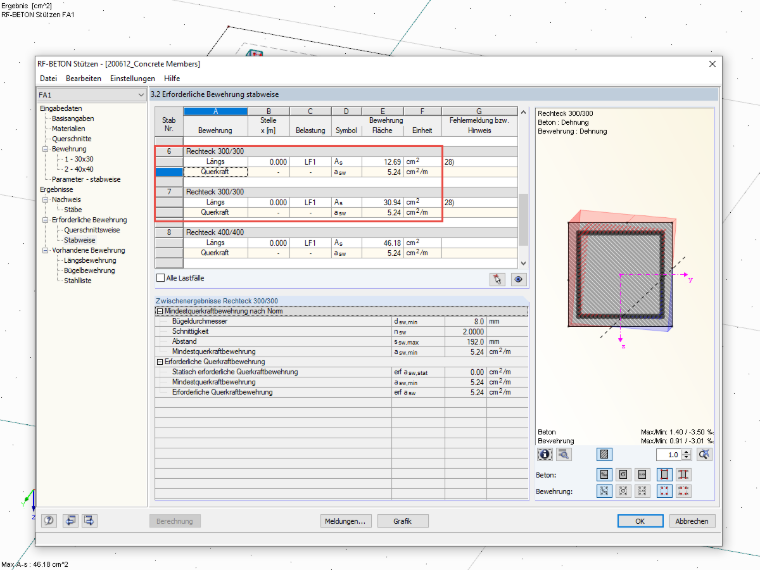760x570 pixels.
Task: Select second Beton sigma display icon
Action: tap(623, 475)
